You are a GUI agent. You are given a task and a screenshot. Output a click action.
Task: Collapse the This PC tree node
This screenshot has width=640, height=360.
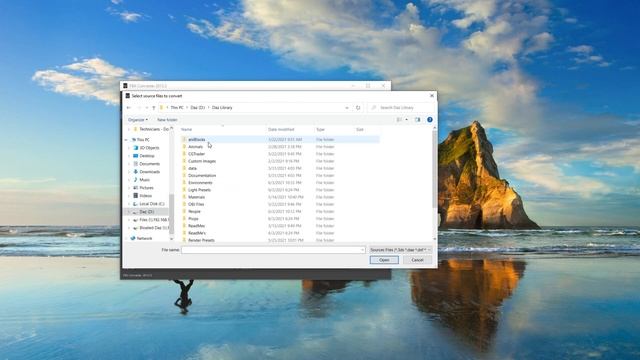click(126, 140)
